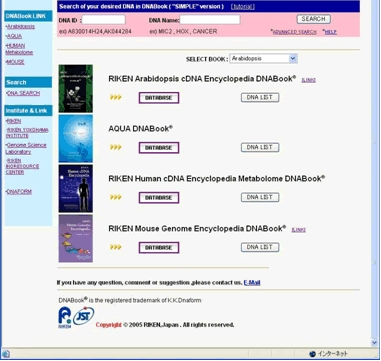Viewport: 381px width, 361px height.
Task: Click the DNA ID input field
Action: pyautogui.click(x=104, y=20)
